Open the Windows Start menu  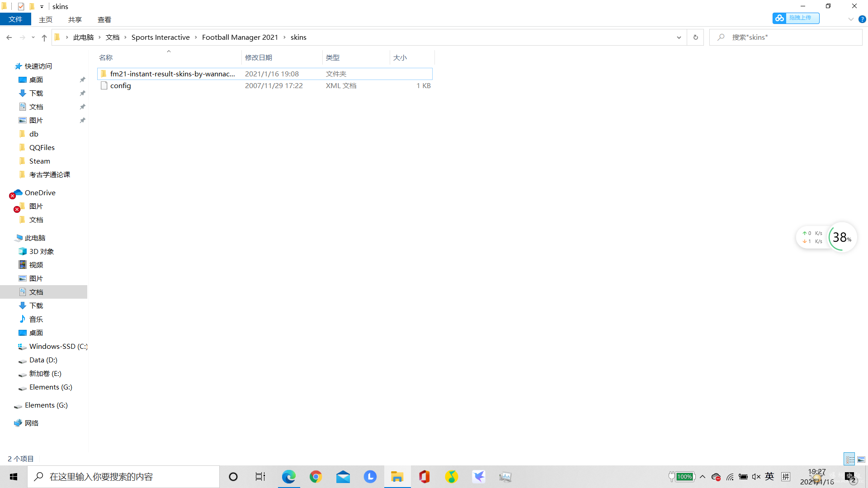coord(14,477)
